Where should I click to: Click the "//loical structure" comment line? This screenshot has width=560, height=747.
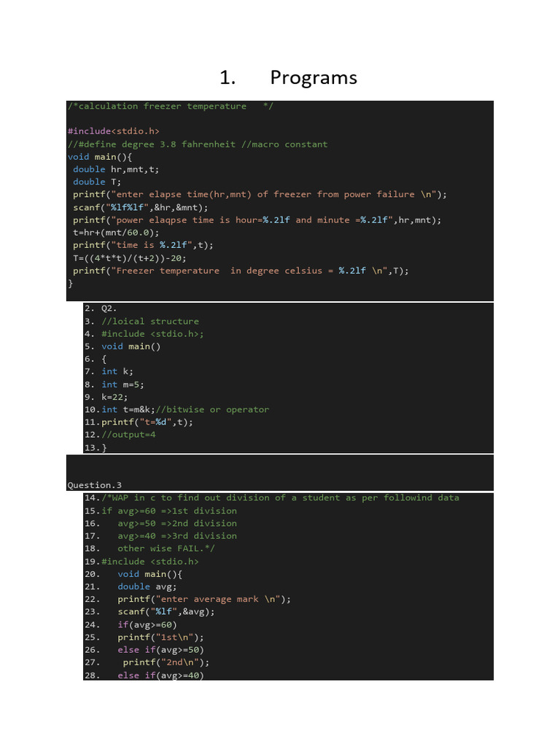click(149, 321)
